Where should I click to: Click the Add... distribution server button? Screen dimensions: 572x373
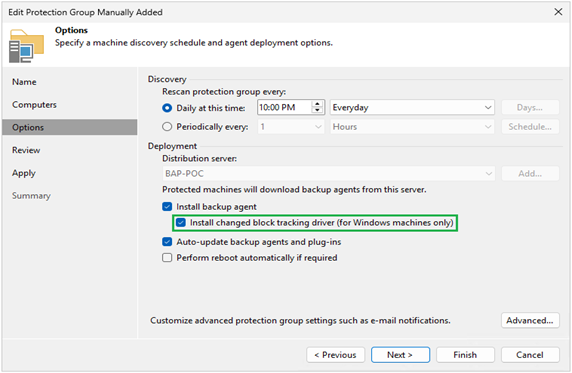click(530, 173)
